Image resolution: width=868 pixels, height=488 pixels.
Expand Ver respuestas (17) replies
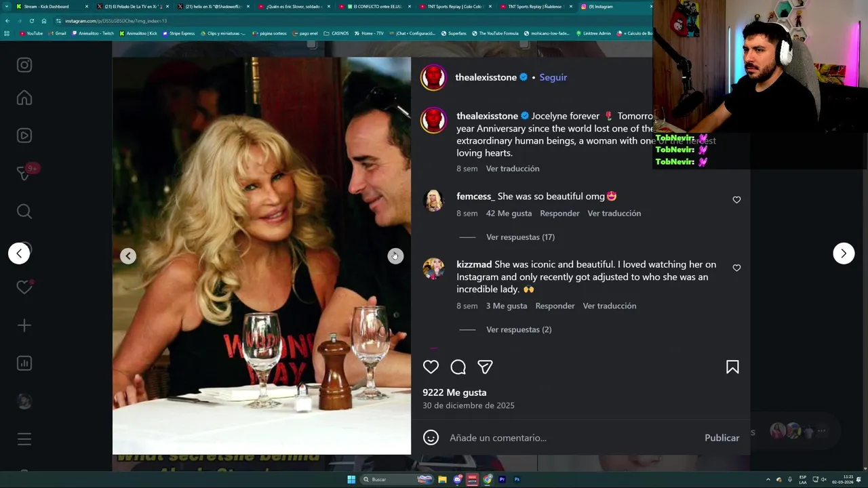(x=520, y=237)
